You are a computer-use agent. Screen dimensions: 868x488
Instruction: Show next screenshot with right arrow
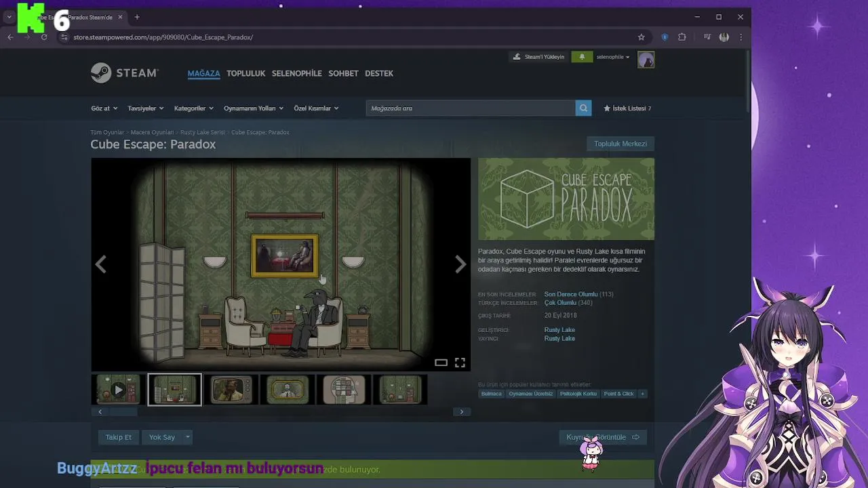point(460,264)
